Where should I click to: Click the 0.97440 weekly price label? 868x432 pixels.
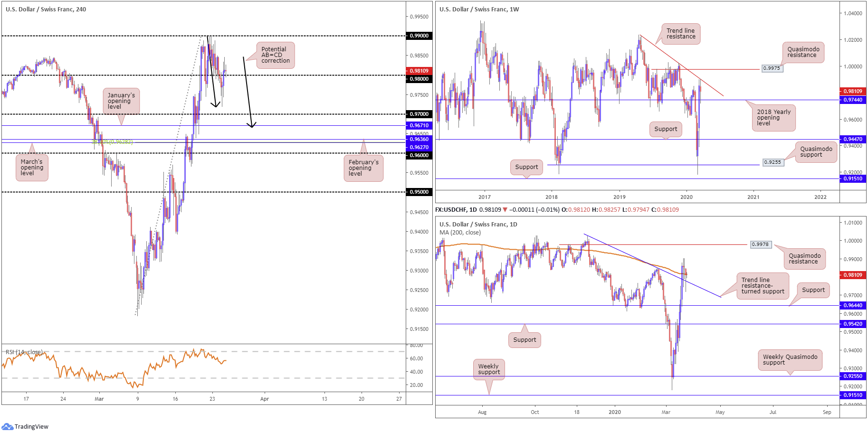click(852, 100)
